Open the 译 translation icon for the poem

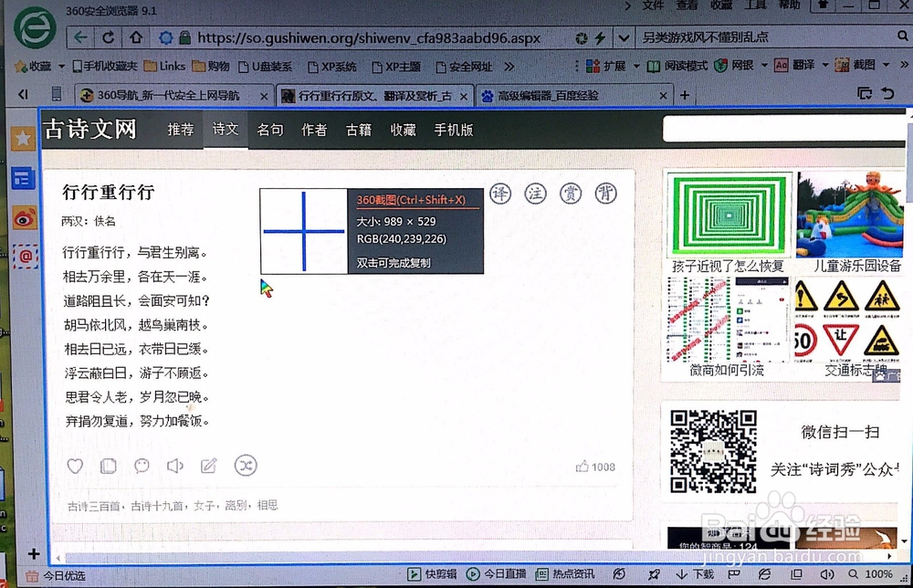pos(500,194)
